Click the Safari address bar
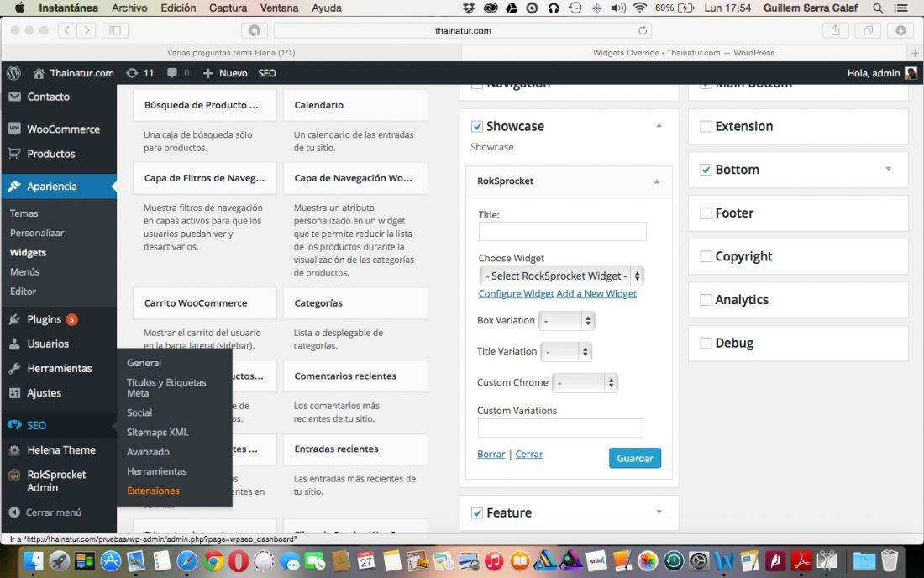Screen dimensions: 924x578 [x=463, y=30]
